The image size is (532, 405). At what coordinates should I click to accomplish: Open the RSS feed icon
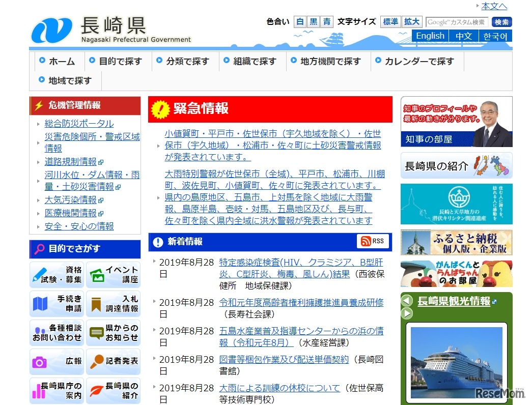pyautogui.click(x=373, y=241)
